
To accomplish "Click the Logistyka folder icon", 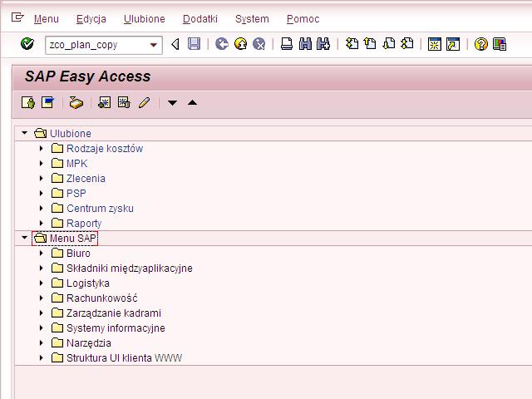I will coord(57,283).
